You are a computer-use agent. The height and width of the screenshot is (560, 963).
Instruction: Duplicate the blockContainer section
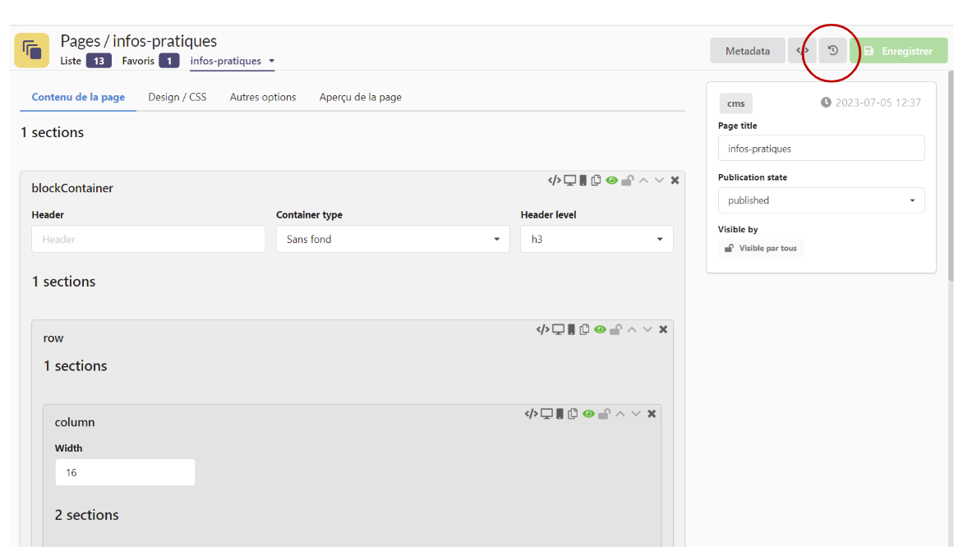coord(597,181)
